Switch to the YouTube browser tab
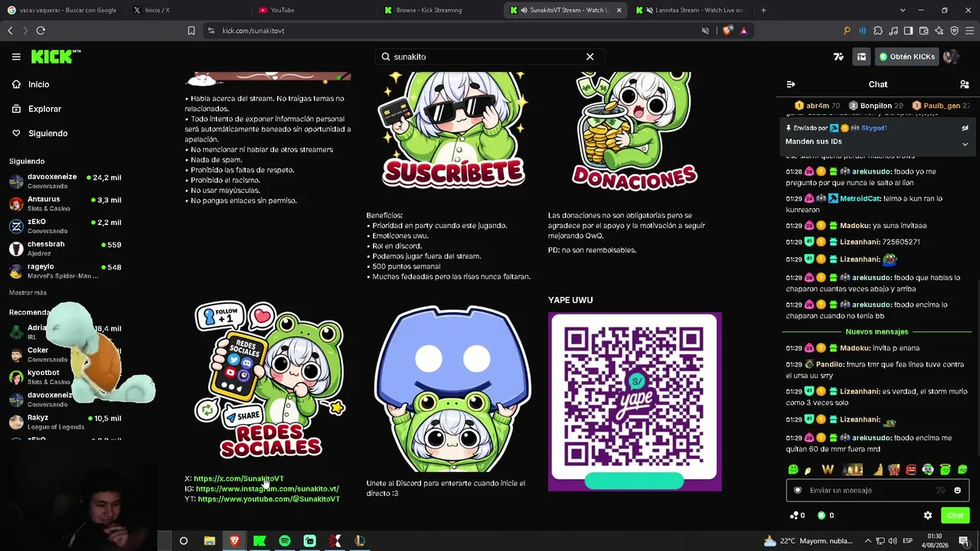Screen dimensions: 980x551 pos(312,10)
